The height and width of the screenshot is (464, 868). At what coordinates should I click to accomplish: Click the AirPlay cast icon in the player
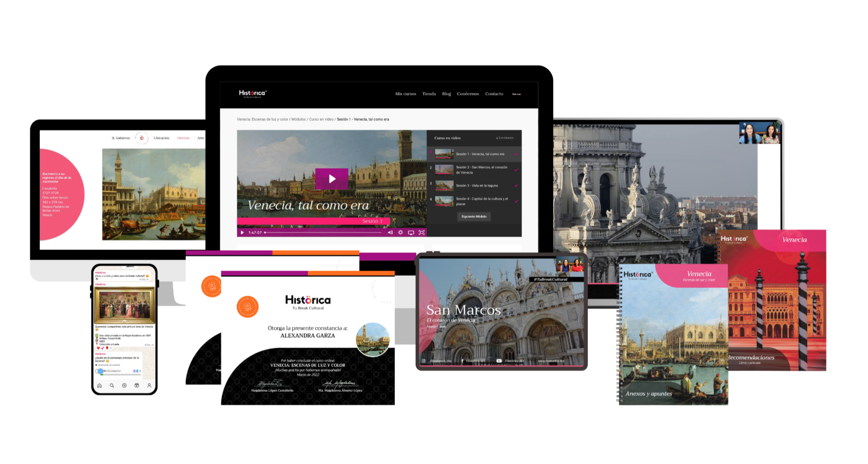(x=411, y=233)
